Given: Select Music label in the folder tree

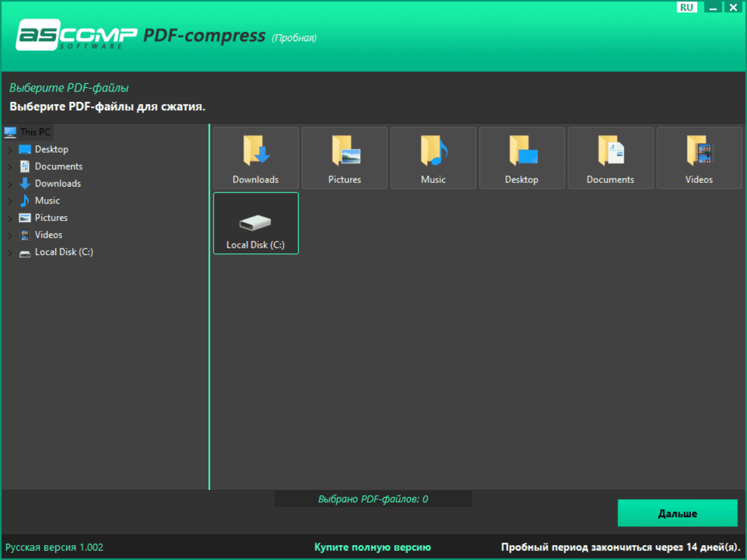Looking at the screenshot, I should (x=47, y=200).
